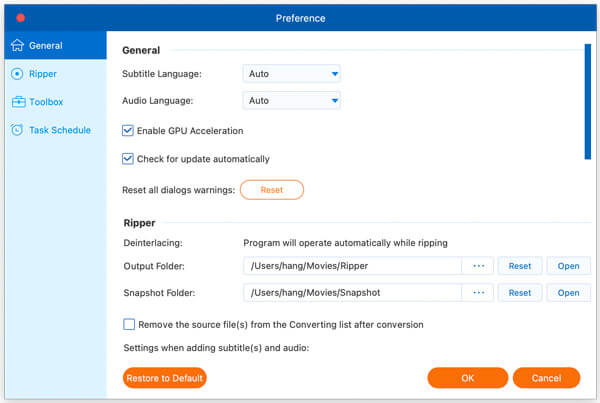Open the Subtitle Language dropdown
Viewport: 600px width, 403px height.
coord(291,73)
